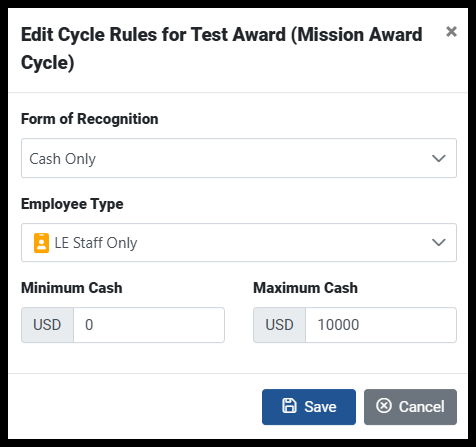This screenshot has height=447, width=476.
Task: Click the Maximum Cash label
Action: (x=306, y=288)
